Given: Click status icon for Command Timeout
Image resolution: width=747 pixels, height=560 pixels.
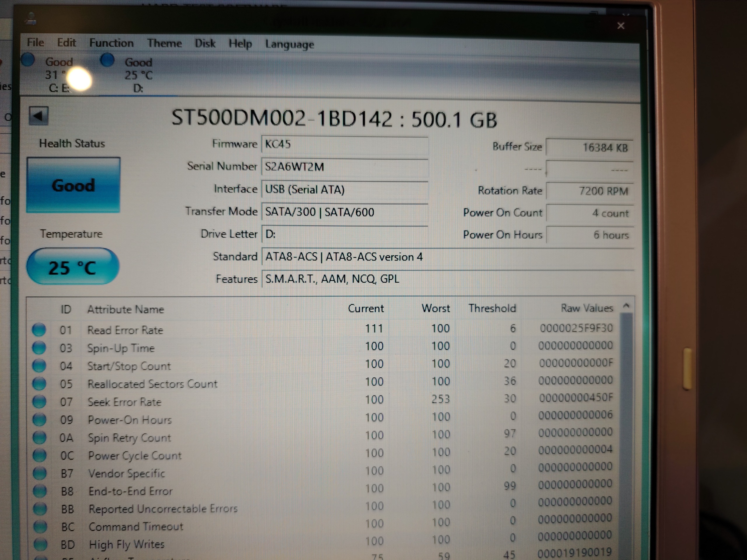Looking at the screenshot, I should coord(40,526).
